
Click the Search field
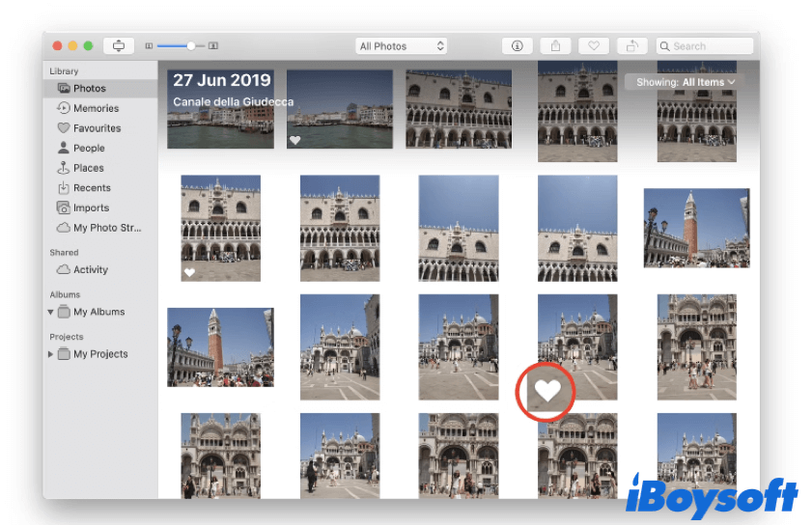tap(705, 46)
